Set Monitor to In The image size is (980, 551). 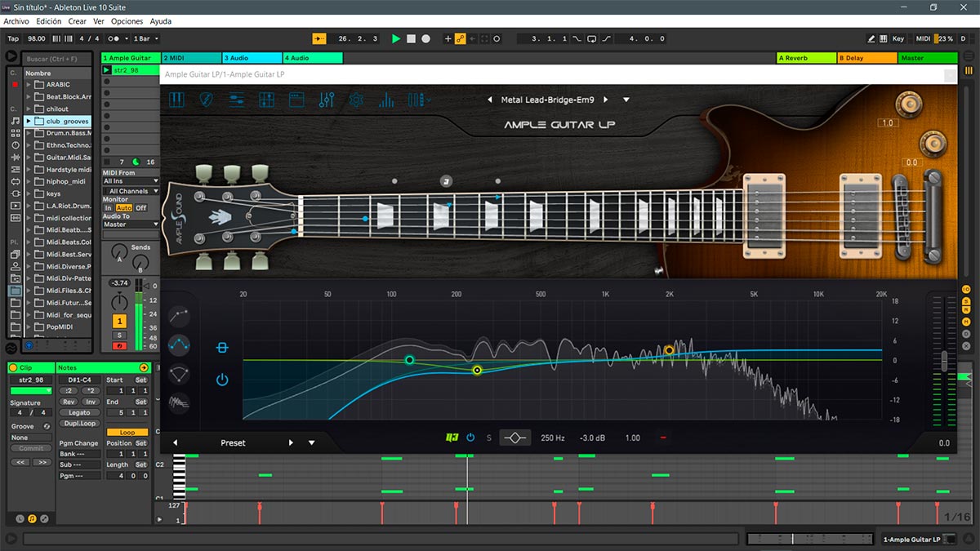108,208
